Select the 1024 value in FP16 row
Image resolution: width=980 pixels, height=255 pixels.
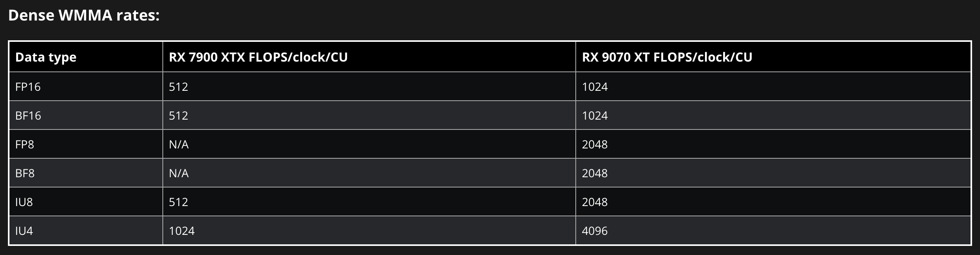tap(595, 86)
